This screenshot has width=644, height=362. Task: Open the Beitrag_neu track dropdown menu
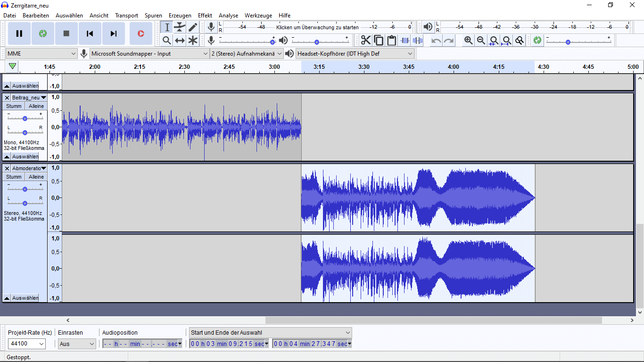(x=29, y=98)
